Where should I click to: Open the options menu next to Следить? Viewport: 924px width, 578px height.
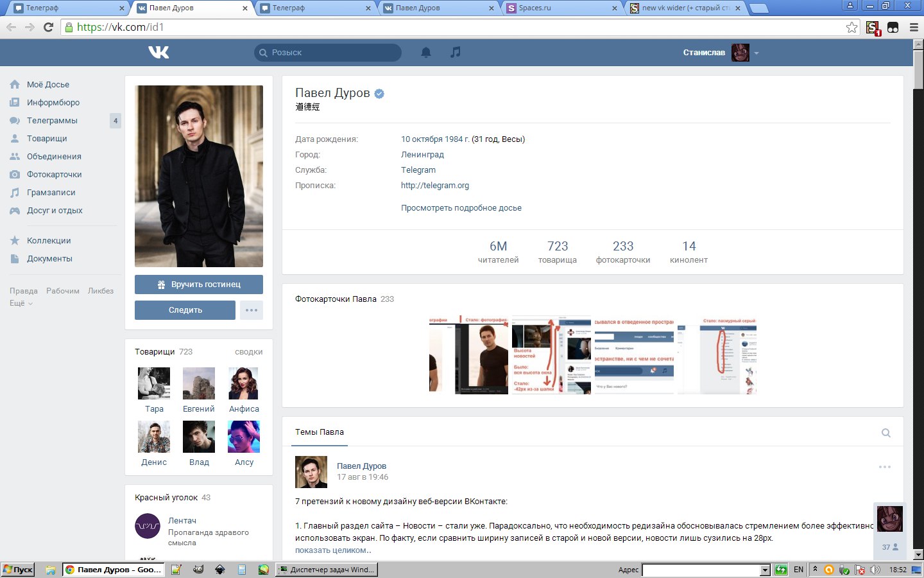click(251, 310)
